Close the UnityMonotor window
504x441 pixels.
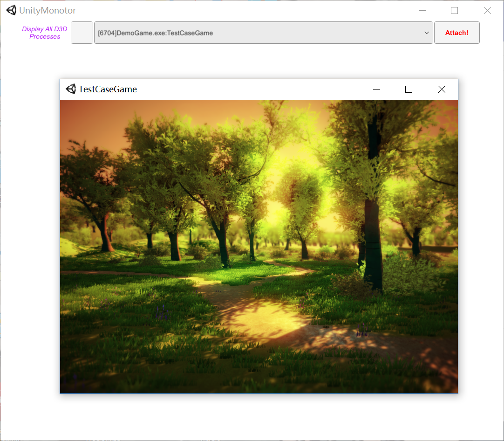[487, 10]
